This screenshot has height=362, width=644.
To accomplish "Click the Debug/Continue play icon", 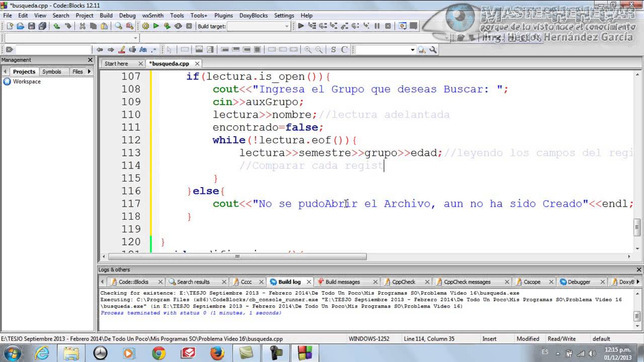I will tap(301, 26).
